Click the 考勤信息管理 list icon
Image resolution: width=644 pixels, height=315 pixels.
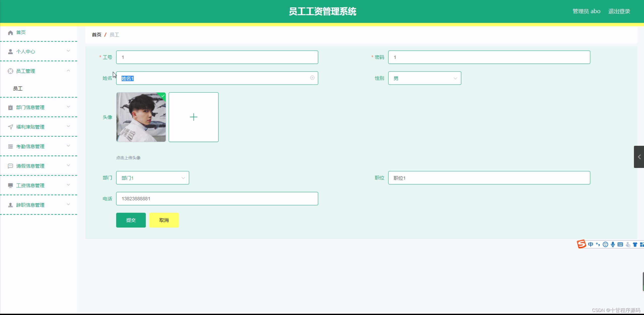pos(10,146)
